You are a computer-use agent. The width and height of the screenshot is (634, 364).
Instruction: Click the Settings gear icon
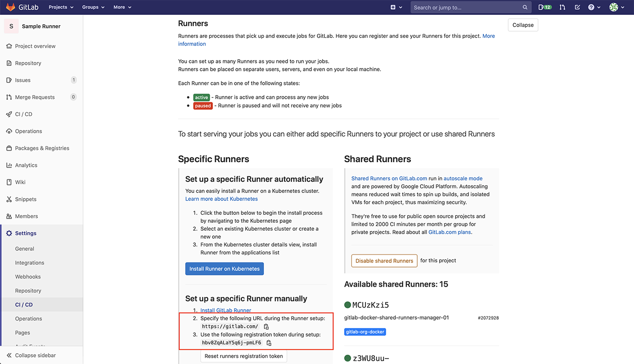pyautogui.click(x=9, y=233)
